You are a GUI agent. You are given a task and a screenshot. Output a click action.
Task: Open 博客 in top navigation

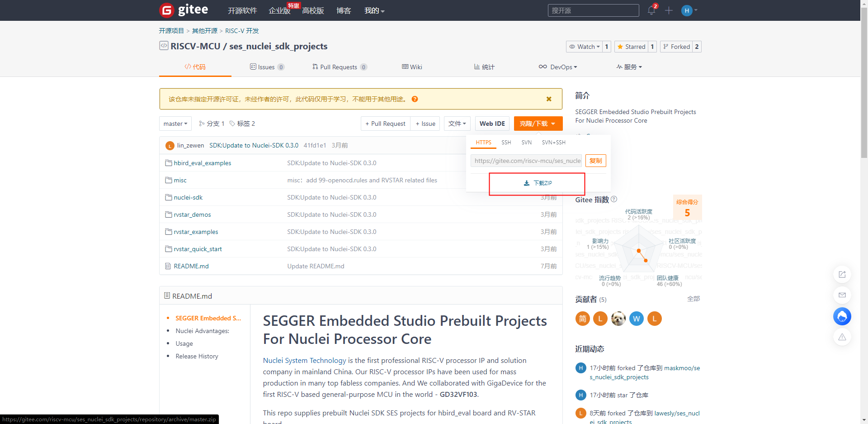(344, 10)
